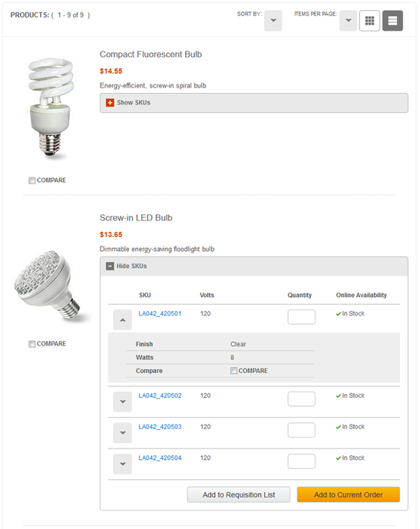Check COMPARE for Compact Fluorescent Bulb
The height and width of the screenshot is (529, 420).
click(x=32, y=180)
